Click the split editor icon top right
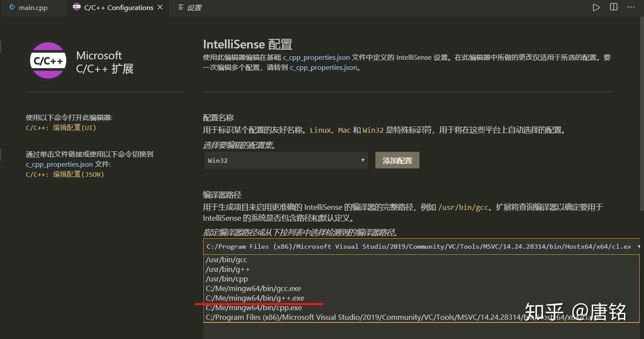The image size is (644, 339). click(x=613, y=7)
